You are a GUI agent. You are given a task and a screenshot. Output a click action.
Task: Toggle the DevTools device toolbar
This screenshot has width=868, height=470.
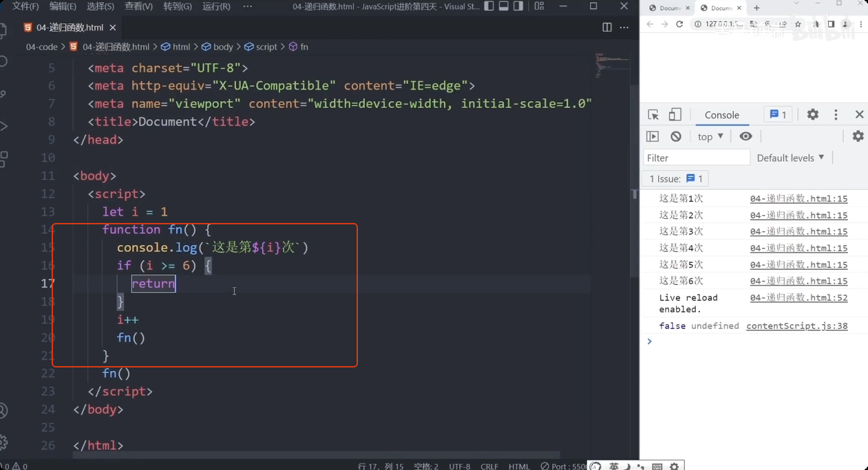(675, 115)
